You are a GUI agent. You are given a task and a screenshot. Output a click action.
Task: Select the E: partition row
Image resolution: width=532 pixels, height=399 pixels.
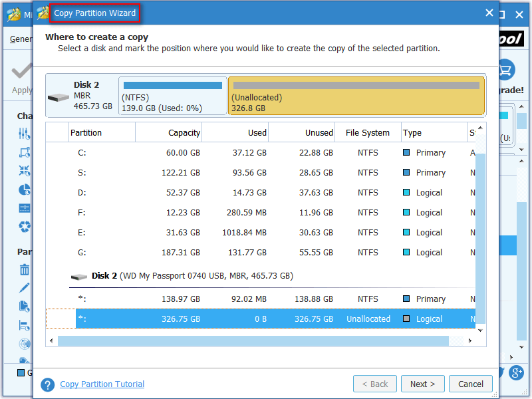pos(261,233)
